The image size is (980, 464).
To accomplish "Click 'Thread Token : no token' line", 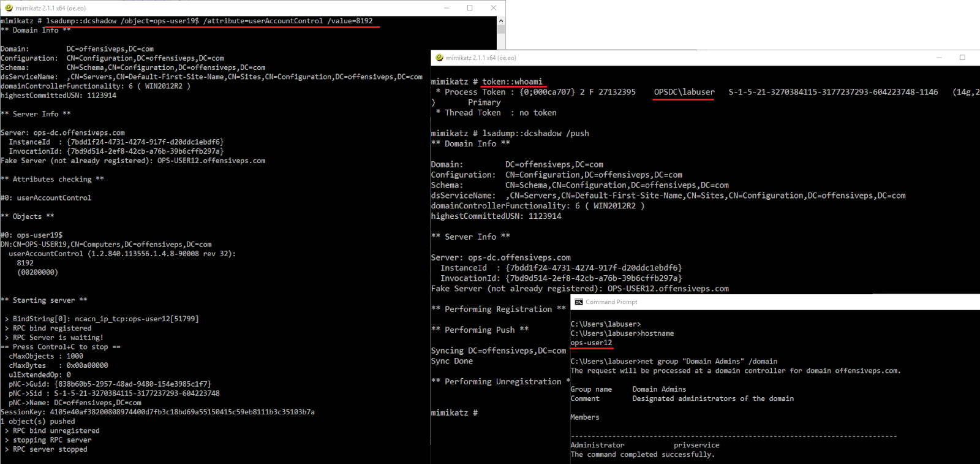I will pyautogui.click(x=496, y=113).
